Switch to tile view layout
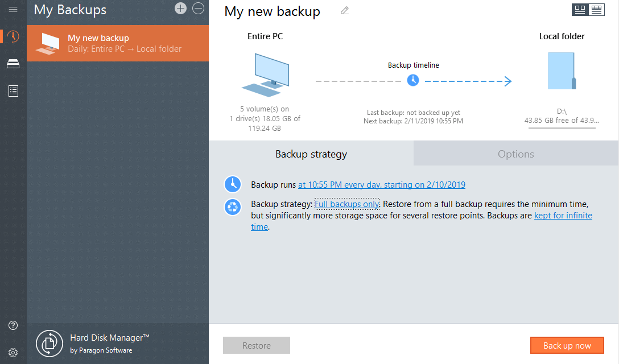 pos(579,10)
